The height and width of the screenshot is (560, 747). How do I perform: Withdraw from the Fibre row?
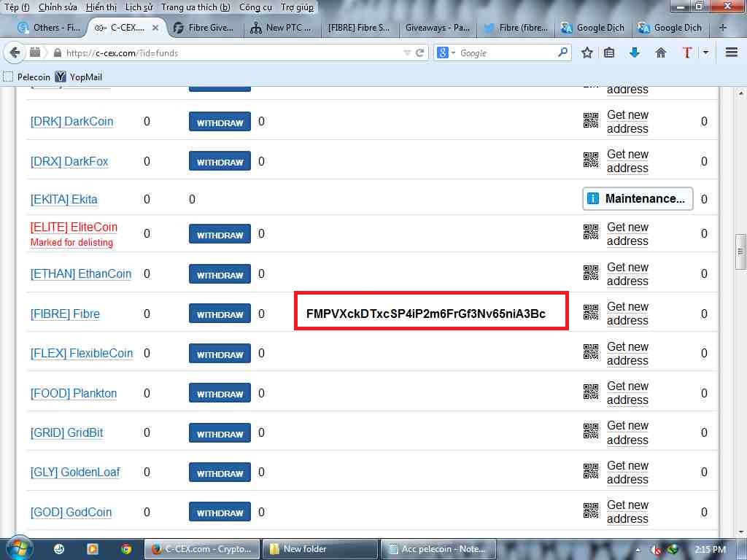220,314
